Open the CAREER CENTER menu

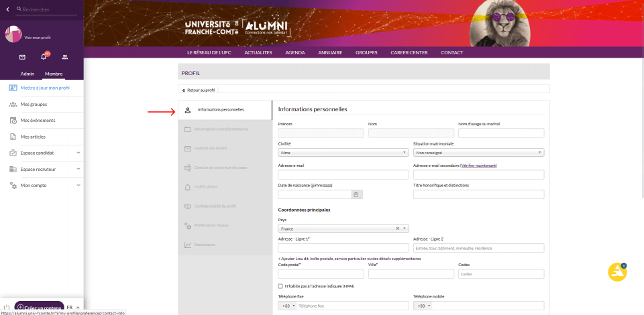pos(409,52)
